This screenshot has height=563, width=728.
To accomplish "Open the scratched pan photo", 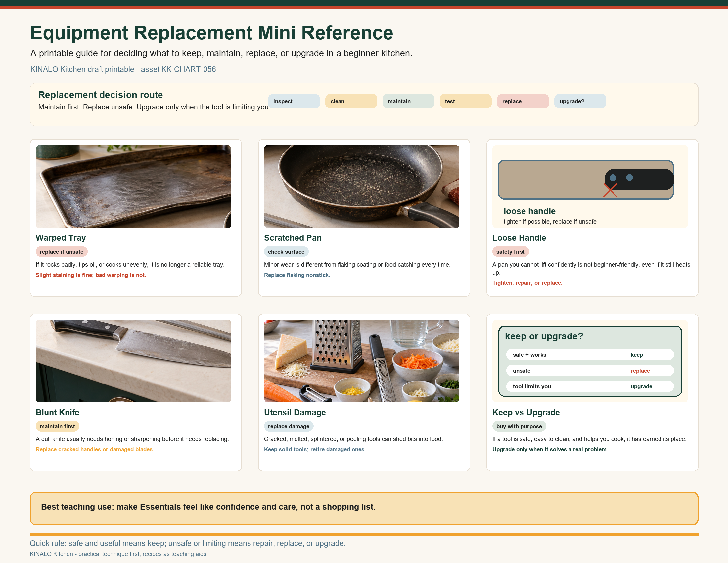I will point(362,186).
